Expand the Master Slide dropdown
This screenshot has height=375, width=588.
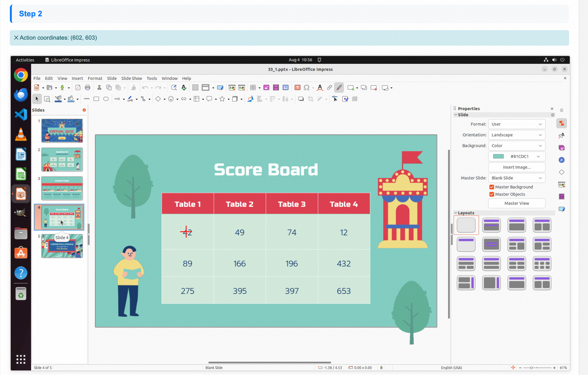click(517, 178)
